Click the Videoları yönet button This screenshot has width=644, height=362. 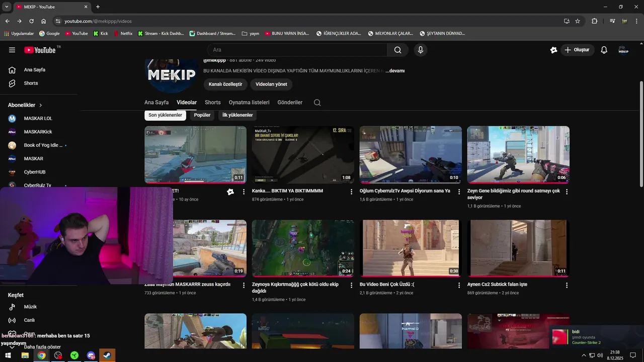[x=271, y=84]
